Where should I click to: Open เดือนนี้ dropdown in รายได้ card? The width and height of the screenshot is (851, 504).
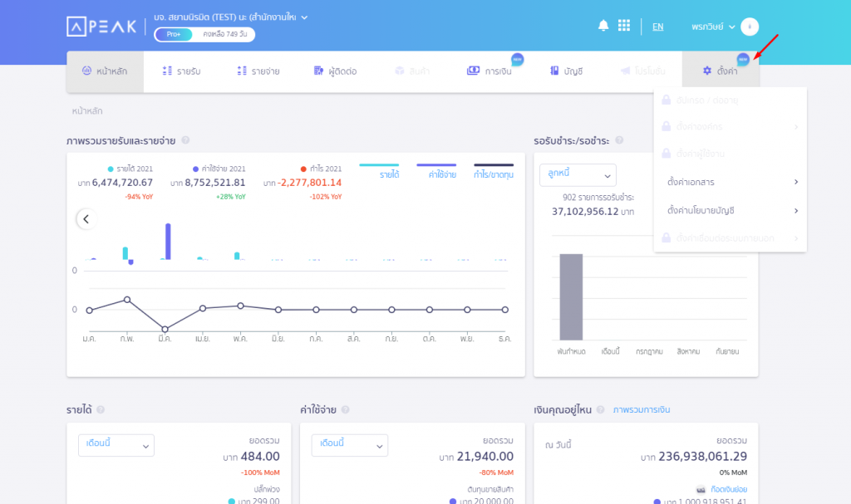pyautogui.click(x=116, y=445)
